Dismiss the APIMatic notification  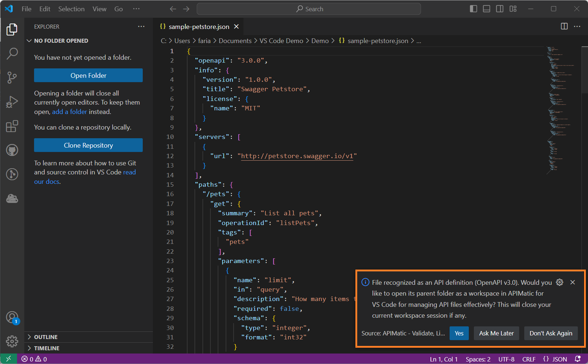(573, 282)
